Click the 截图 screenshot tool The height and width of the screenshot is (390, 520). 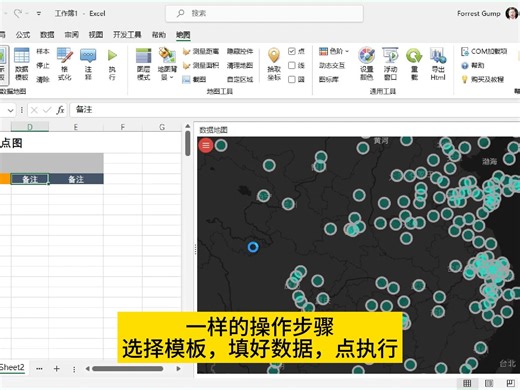tap(194, 79)
